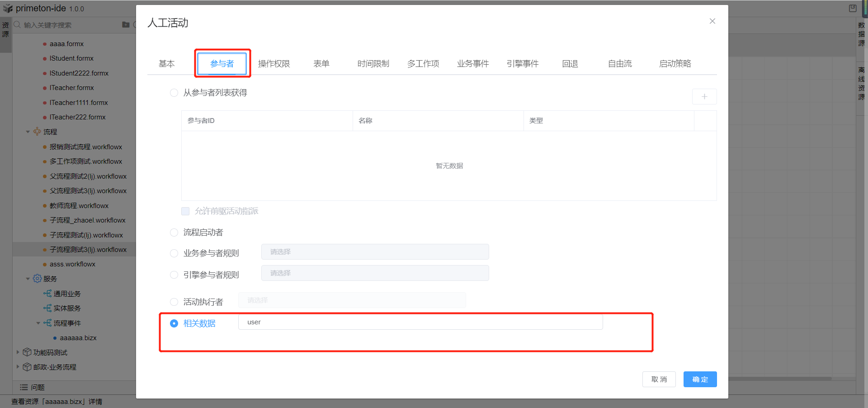The height and width of the screenshot is (408, 868).
Task: Open the 时间限制 tab
Action: pyautogui.click(x=373, y=64)
